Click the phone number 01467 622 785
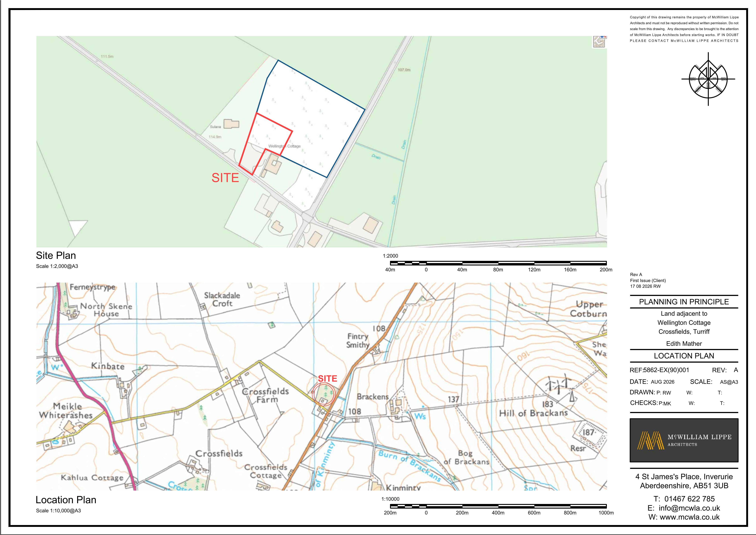756x535 pixels. (690, 499)
